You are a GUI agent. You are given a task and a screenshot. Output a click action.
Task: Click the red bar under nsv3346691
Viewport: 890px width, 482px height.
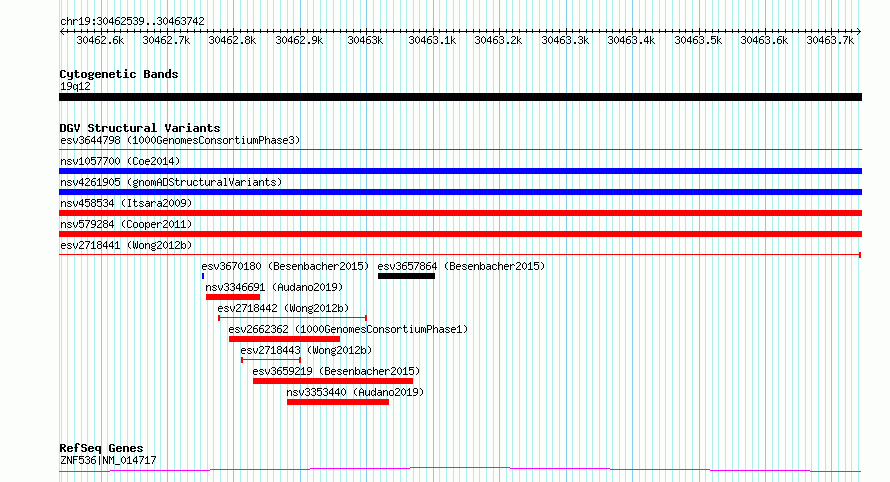click(x=233, y=297)
